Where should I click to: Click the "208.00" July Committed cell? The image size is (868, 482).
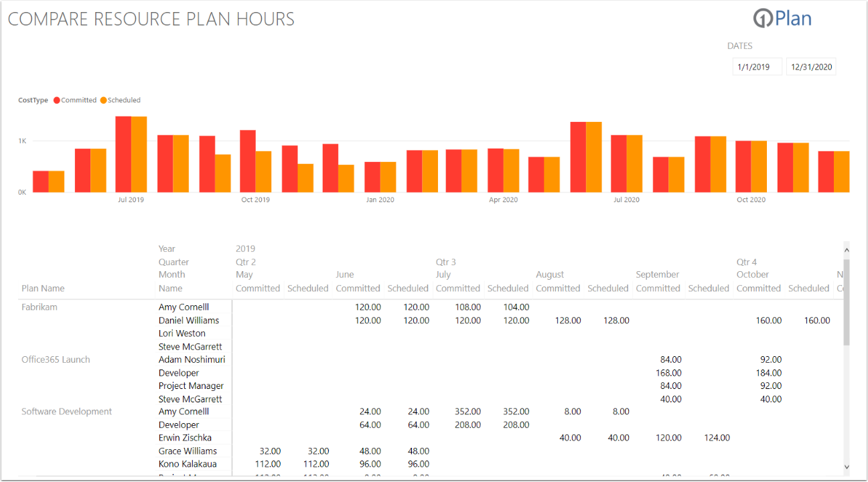[467, 425]
